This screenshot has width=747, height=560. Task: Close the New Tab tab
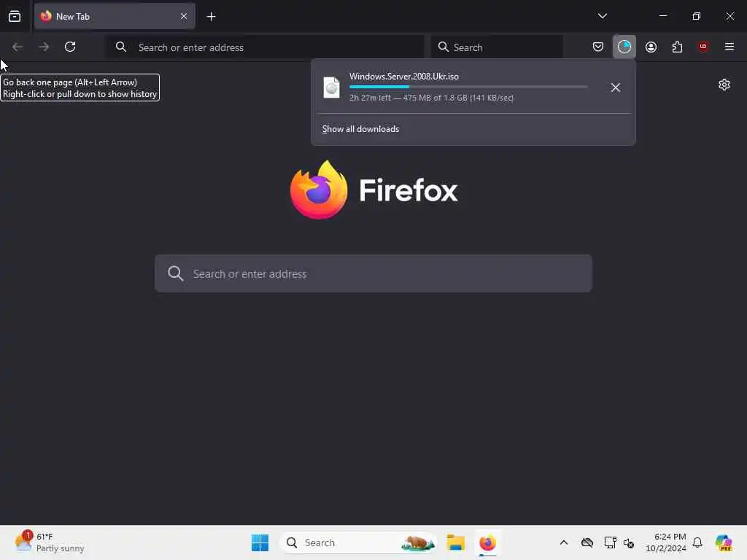click(x=184, y=16)
